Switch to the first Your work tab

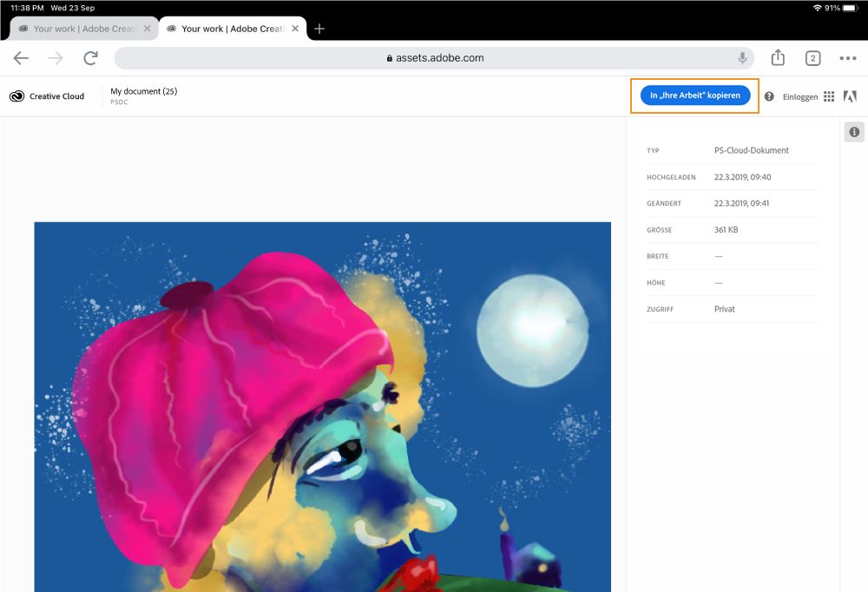coord(84,29)
